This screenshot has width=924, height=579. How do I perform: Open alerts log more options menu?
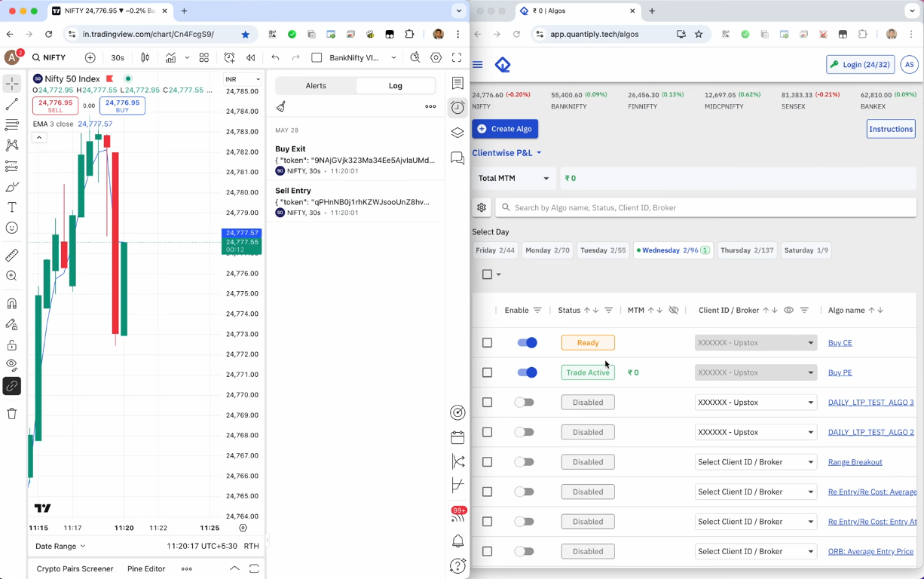pos(430,106)
